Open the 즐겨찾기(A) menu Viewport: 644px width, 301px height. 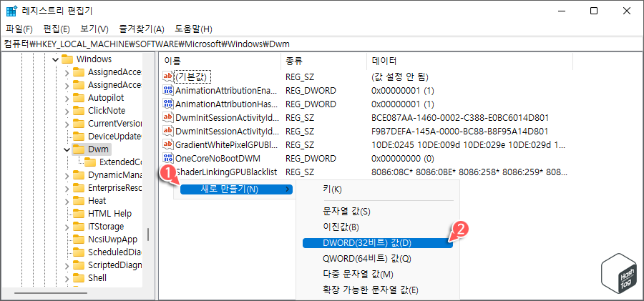coord(142,29)
